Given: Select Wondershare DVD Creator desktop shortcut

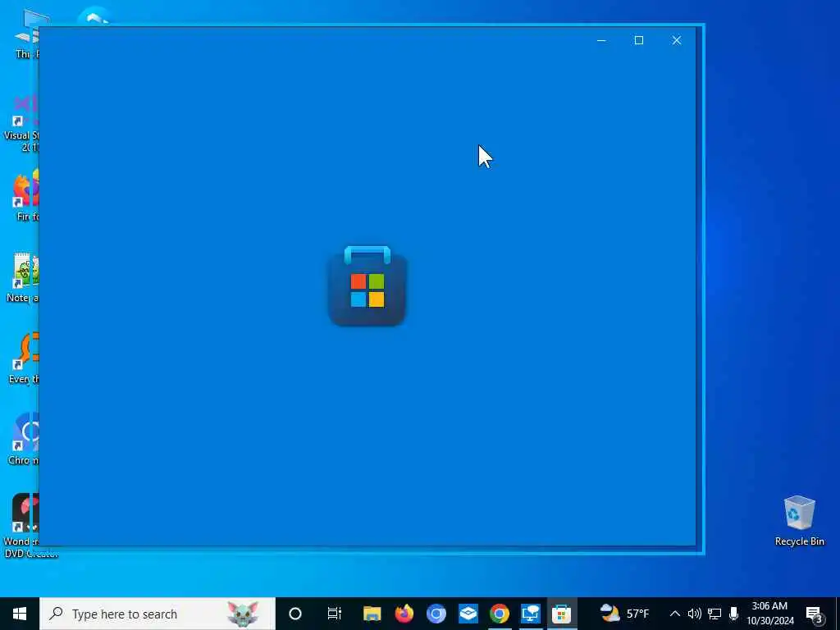Looking at the screenshot, I should (21, 526).
